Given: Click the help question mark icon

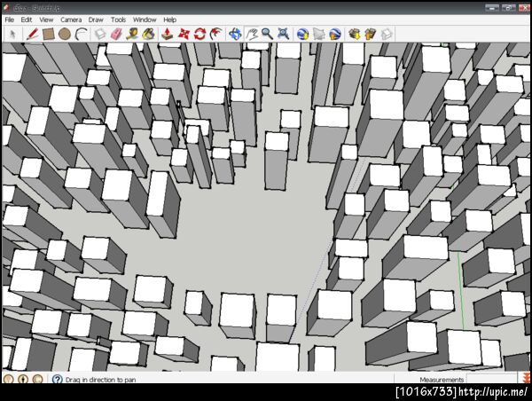Looking at the screenshot, I should [x=58, y=380].
